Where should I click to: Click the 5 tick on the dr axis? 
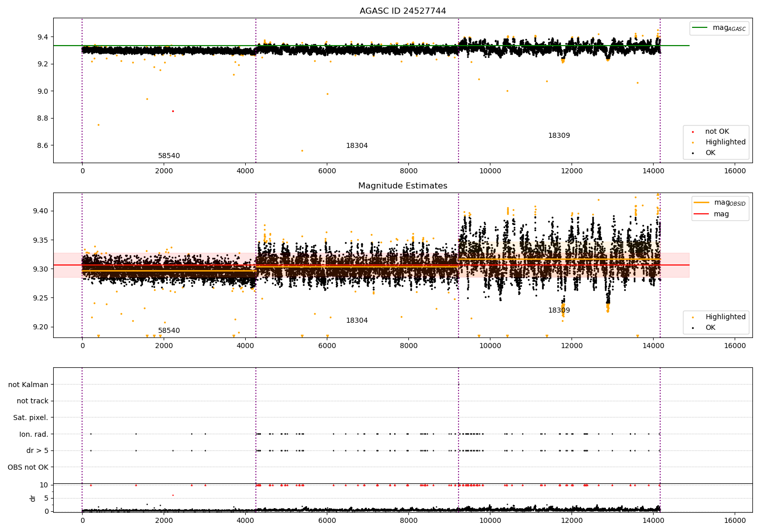46,498
